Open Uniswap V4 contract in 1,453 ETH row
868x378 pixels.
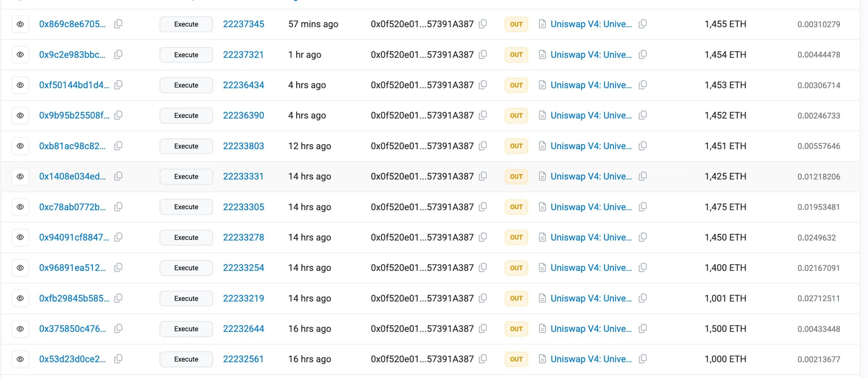pyautogui.click(x=591, y=85)
